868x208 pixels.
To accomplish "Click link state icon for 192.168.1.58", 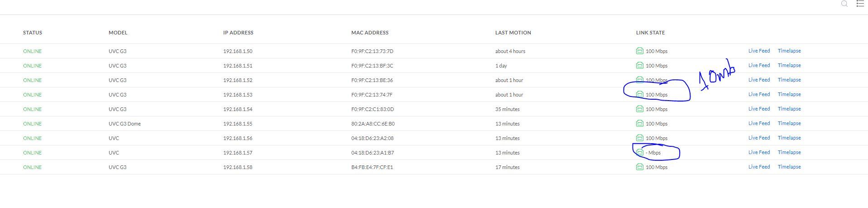I will tap(639, 167).
